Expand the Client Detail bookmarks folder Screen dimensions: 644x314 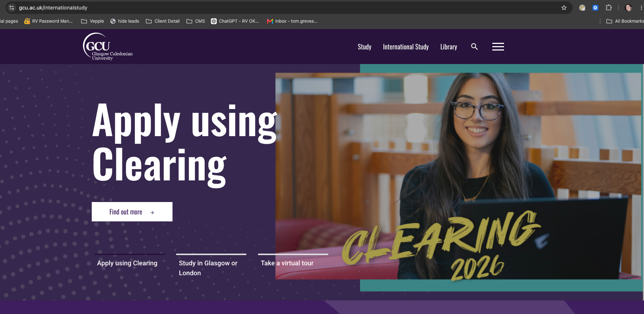tap(163, 21)
